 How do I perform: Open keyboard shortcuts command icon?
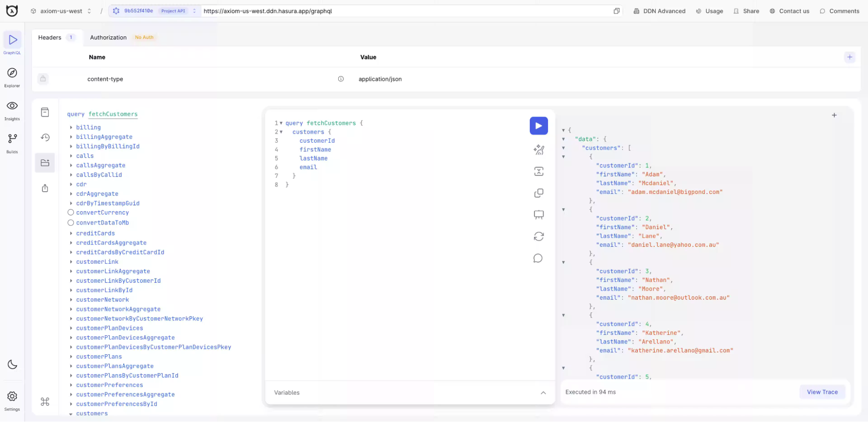click(45, 402)
